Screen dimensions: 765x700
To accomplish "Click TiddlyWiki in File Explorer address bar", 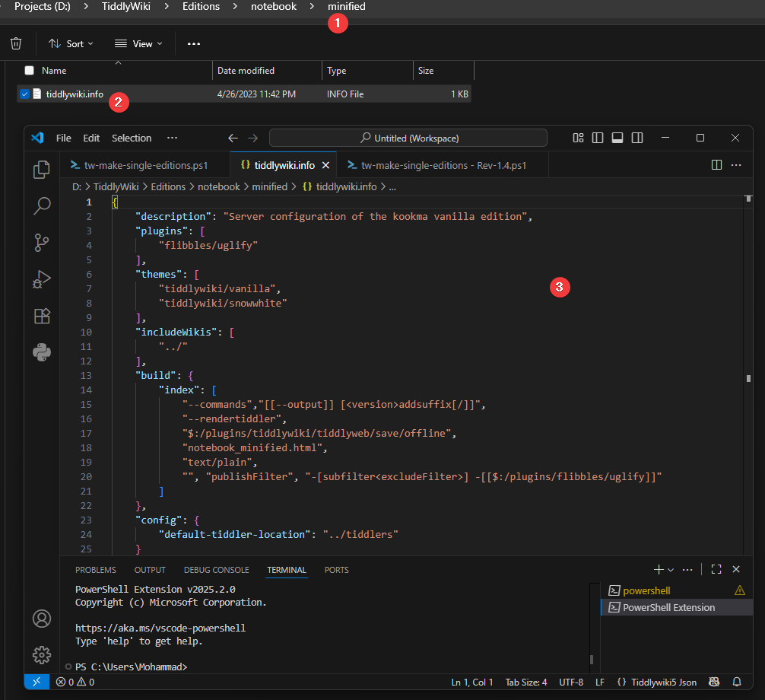I will point(126,6).
